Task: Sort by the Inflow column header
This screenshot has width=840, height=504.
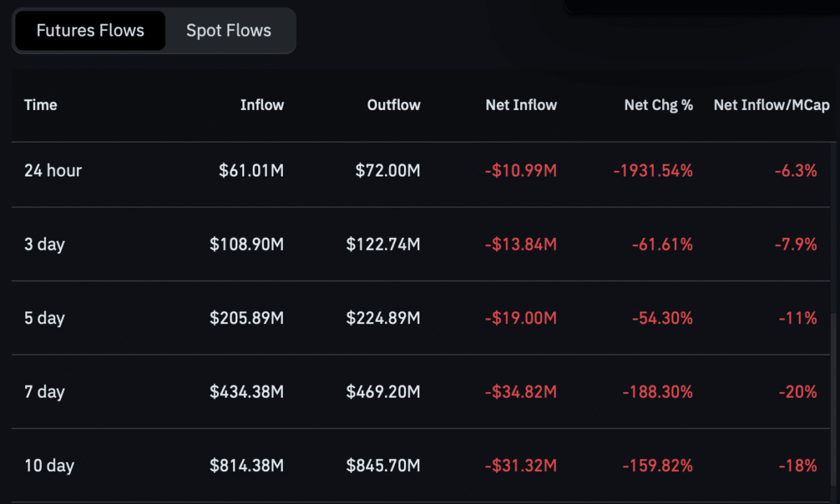Action: 262,105
